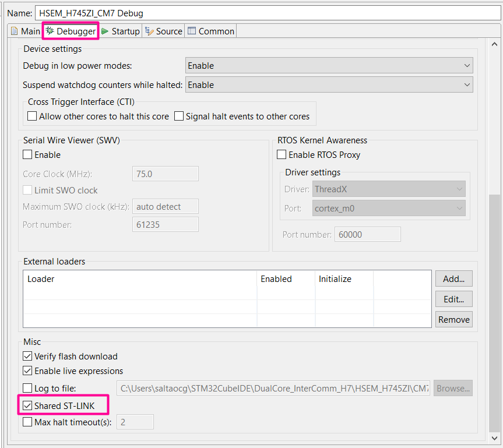Image resolution: width=503 pixels, height=448 pixels.
Task: Open the Main tab
Action: (x=25, y=31)
